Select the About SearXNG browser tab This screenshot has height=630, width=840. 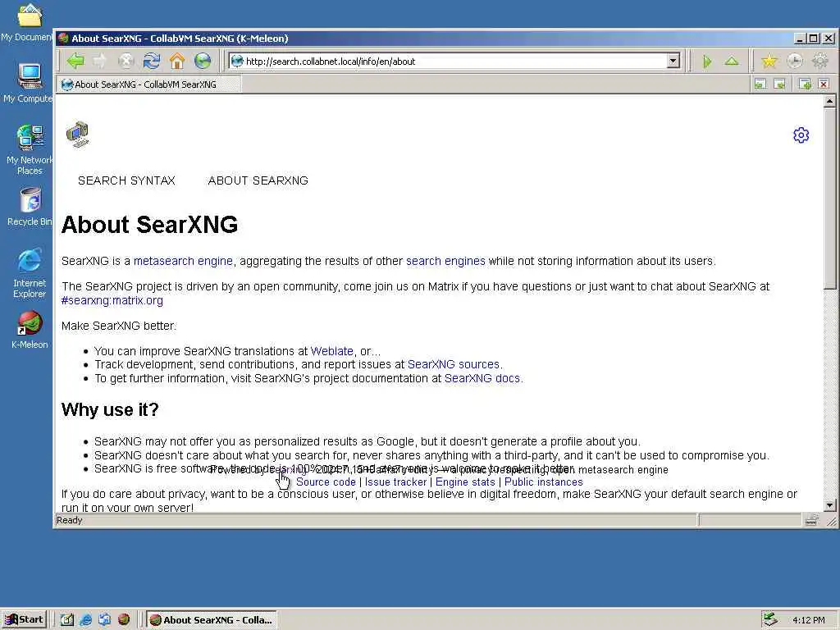149,84
